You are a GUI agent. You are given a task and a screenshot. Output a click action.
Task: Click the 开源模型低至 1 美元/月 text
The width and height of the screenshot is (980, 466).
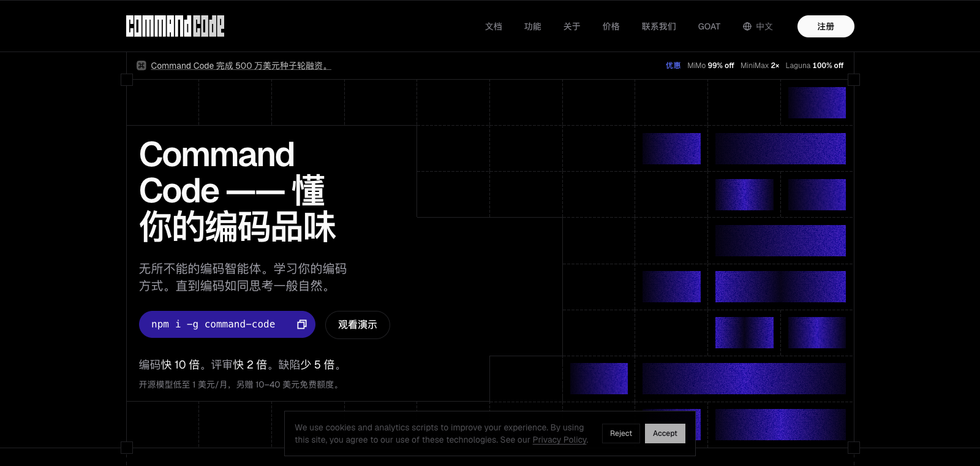click(x=184, y=384)
